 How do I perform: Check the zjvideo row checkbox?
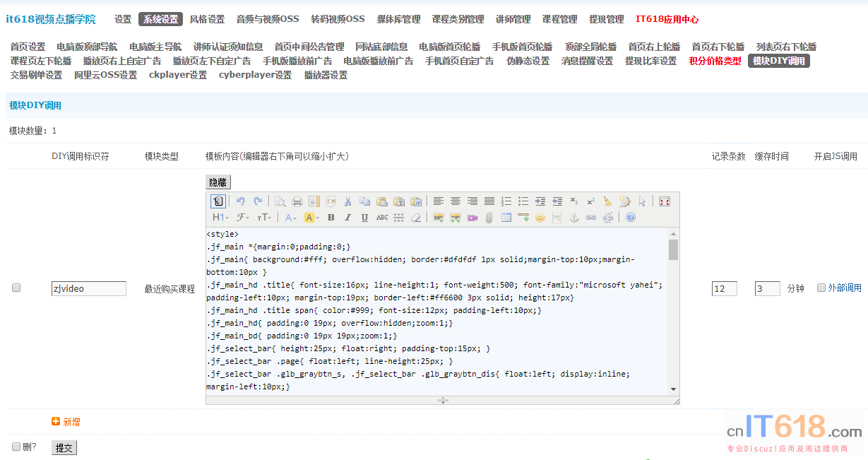click(x=16, y=288)
